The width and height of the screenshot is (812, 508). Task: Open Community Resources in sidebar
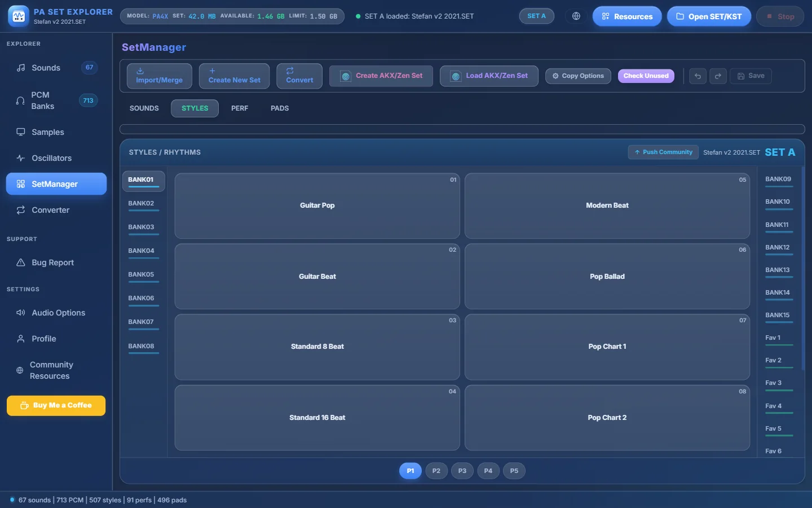(56, 370)
